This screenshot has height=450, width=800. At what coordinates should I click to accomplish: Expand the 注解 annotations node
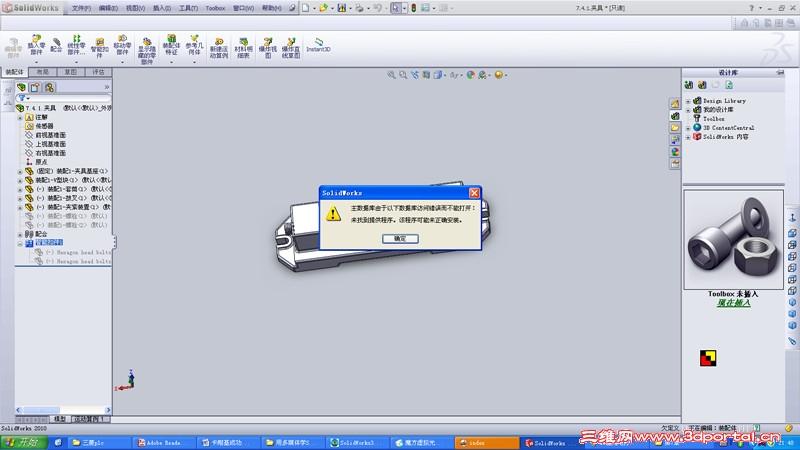tap(20, 117)
